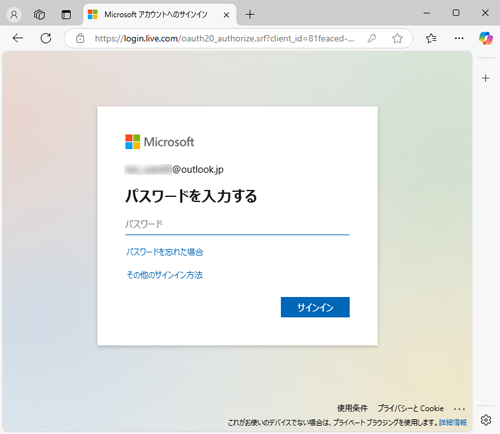The image size is (500, 434).
Task: Click the blue sign-in button
Action: coord(315,307)
